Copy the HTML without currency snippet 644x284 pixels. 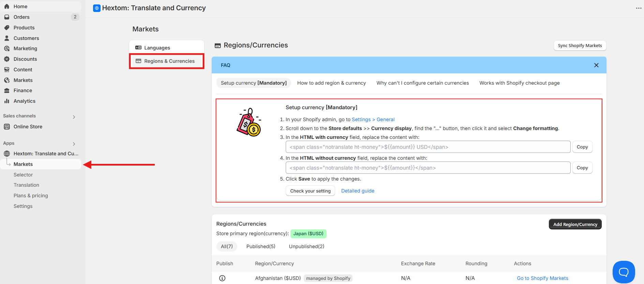(582, 168)
